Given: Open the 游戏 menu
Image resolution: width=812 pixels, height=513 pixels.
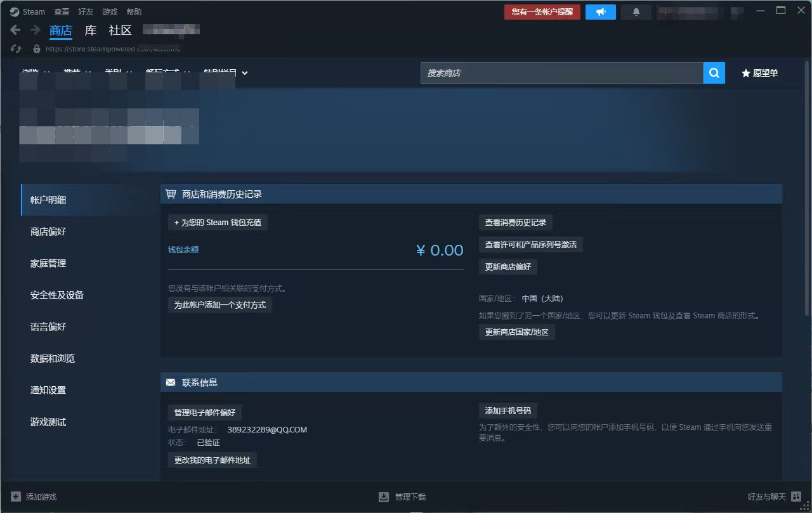Looking at the screenshot, I should pyautogui.click(x=110, y=12).
